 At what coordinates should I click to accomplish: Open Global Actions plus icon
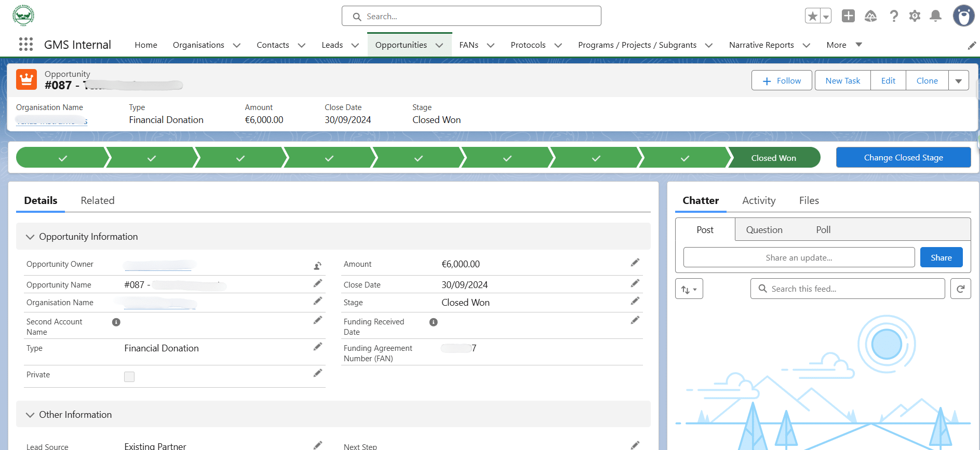point(848,16)
